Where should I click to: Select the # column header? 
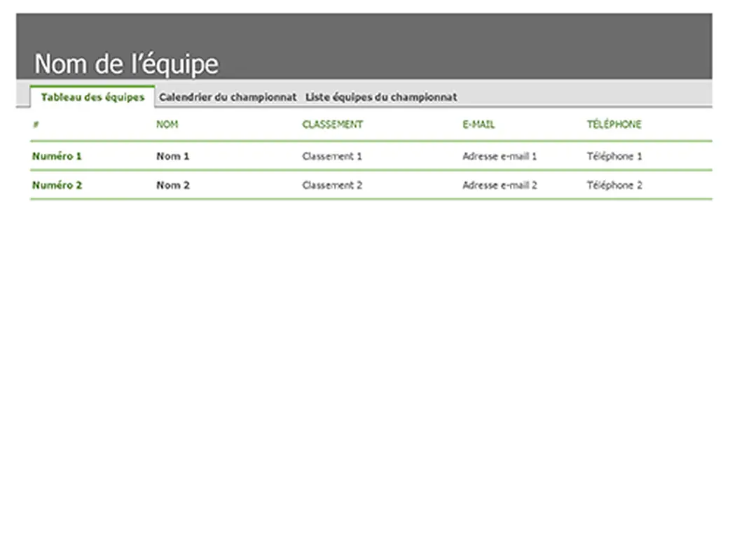(x=33, y=125)
